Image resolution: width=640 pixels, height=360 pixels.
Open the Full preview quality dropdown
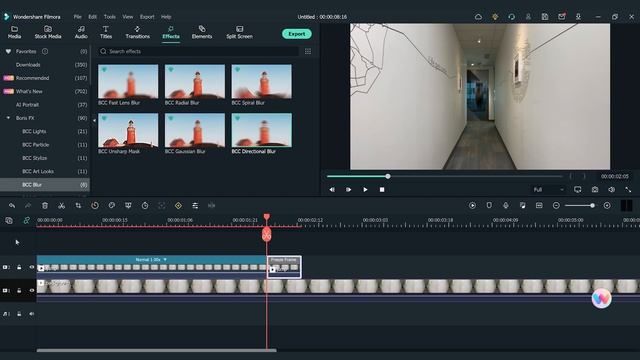[x=548, y=190]
